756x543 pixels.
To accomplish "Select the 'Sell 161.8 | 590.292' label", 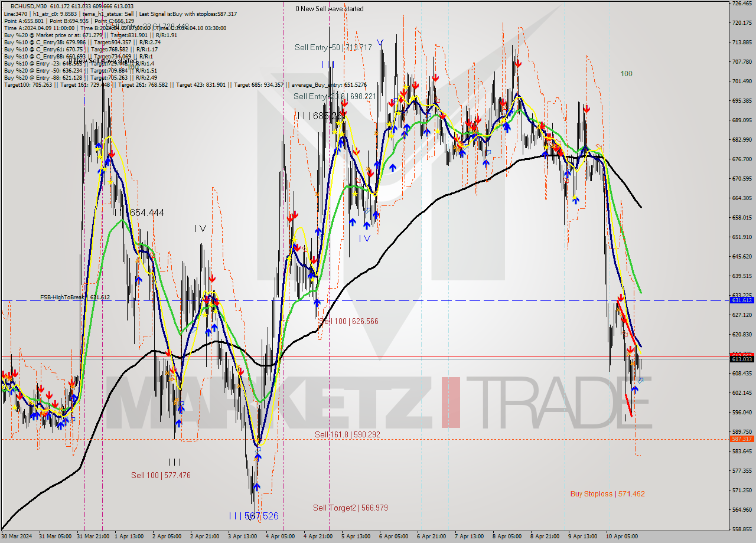I will click(347, 434).
